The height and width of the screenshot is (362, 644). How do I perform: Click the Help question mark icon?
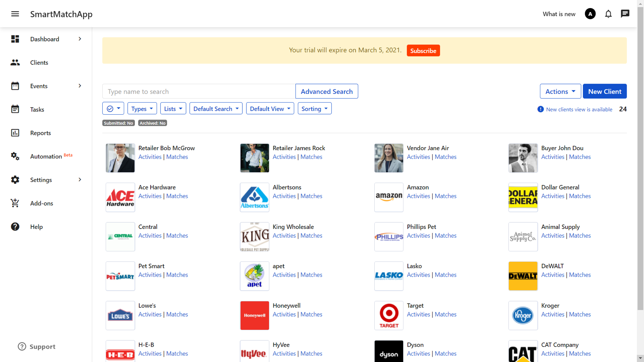coord(15,226)
